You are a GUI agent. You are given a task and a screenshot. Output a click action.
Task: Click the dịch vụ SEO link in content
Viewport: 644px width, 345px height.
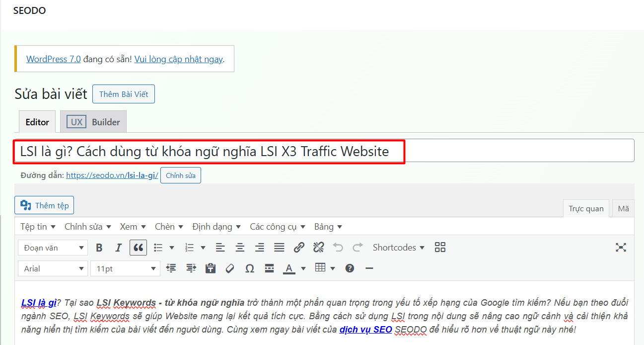point(366,329)
